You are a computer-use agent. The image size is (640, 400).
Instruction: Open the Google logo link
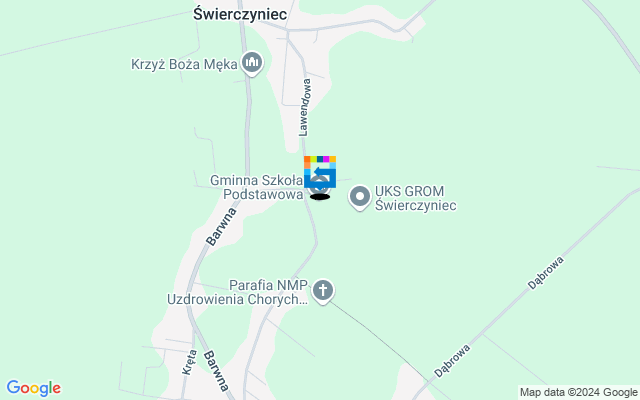coord(33,388)
